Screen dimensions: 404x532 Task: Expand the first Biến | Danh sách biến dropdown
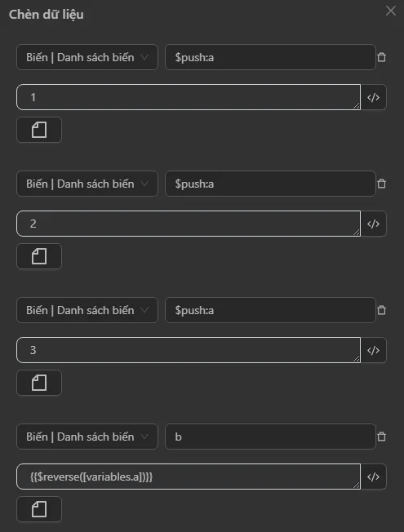[87, 57]
